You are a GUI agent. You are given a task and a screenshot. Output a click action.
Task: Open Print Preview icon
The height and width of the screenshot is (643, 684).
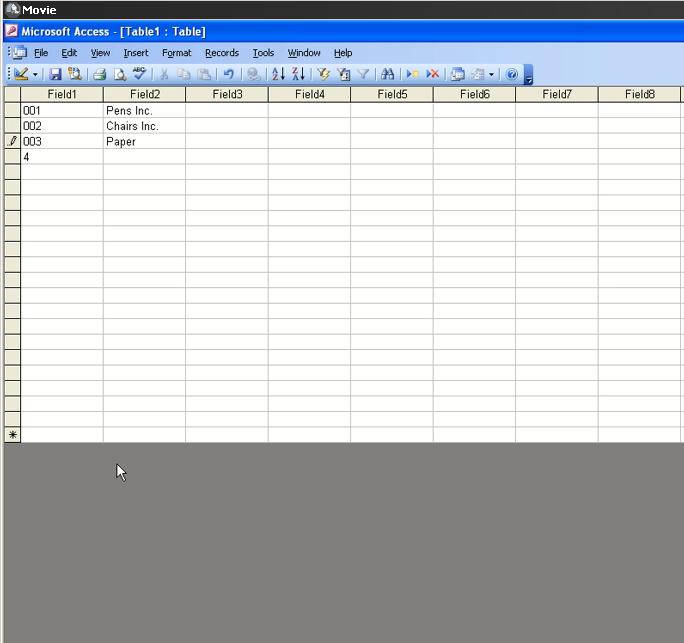coord(120,74)
